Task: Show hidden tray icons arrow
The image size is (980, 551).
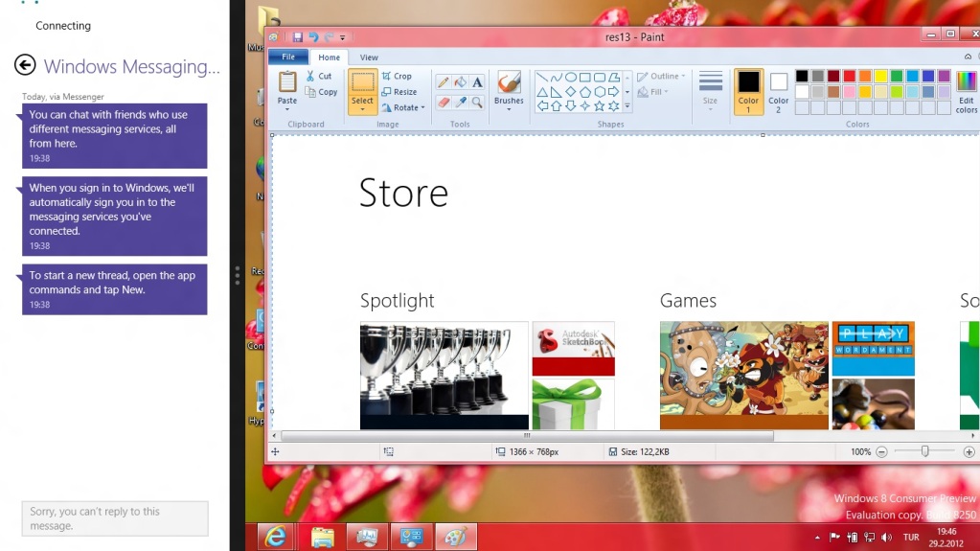Action: [817, 538]
